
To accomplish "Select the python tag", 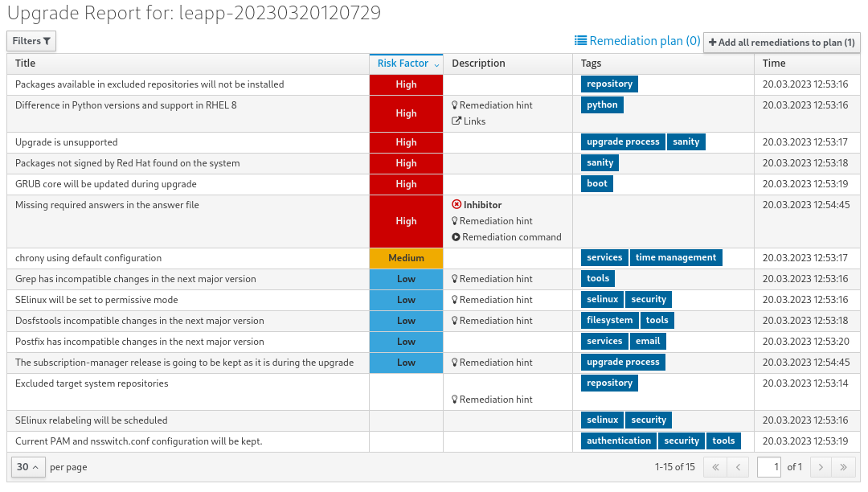I will click(602, 105).
